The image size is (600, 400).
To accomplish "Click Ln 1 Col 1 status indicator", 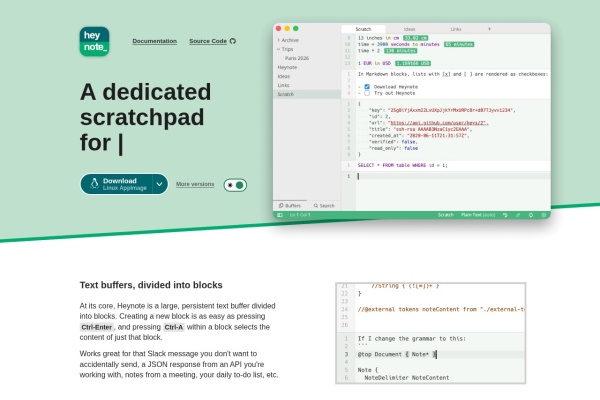I will point(300,215).
